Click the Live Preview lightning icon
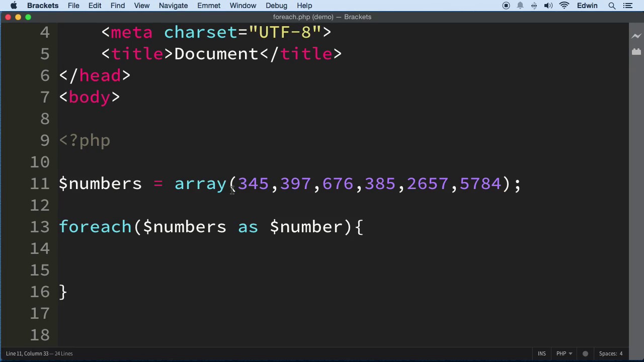Viewport: 644px width, 362px height. click(x=636, y=36)
